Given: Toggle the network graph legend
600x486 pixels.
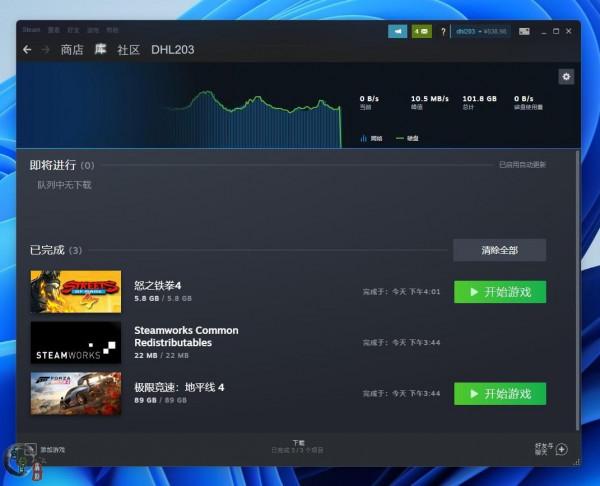Looking at the screenshot, I should pyautogui.click(x=371, y=138).
